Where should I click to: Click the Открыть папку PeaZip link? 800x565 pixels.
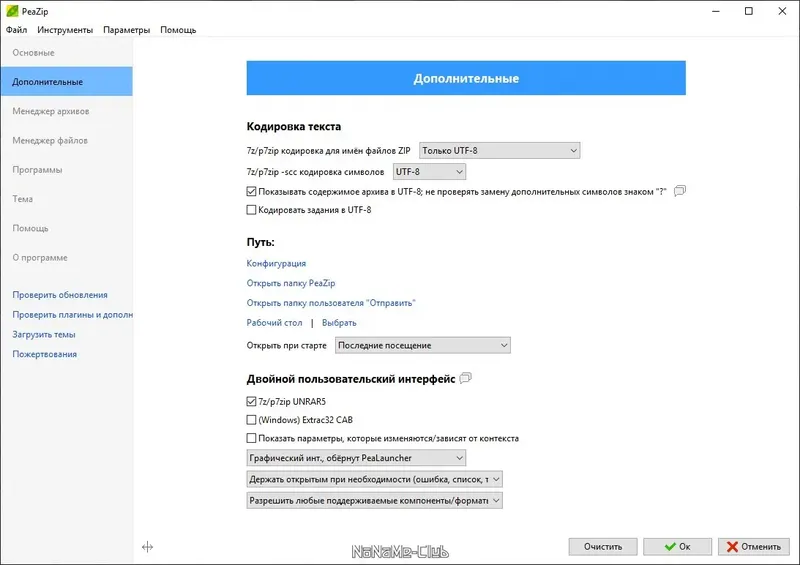(291, 283)
